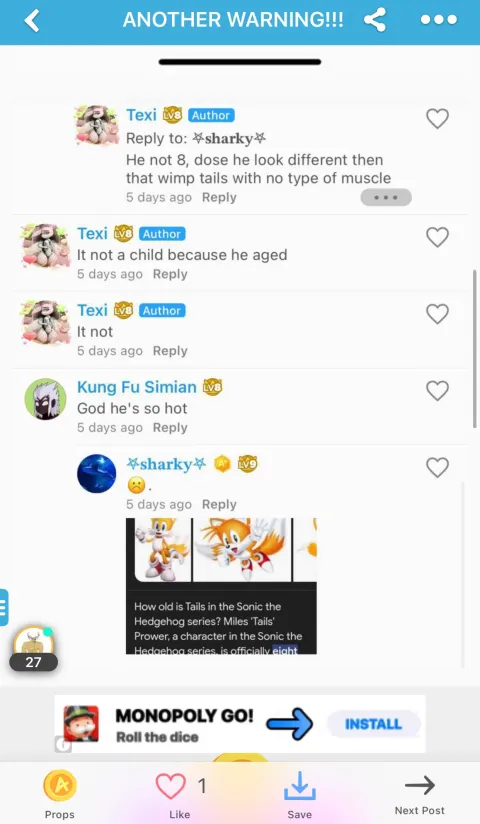The height and width of the screenshot is (824, 480).
Task: Reply to Texi's 'It not' comment
Action: (x=170, y=351)
